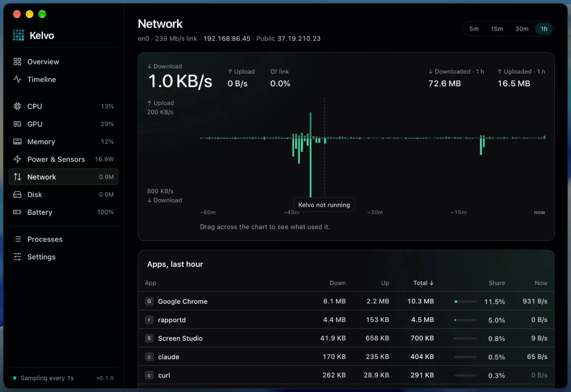Viewport: 571px width, 392px height.
Task: Click the Network arrows icon
Action: pyautogui.click(x=17, y=177)
